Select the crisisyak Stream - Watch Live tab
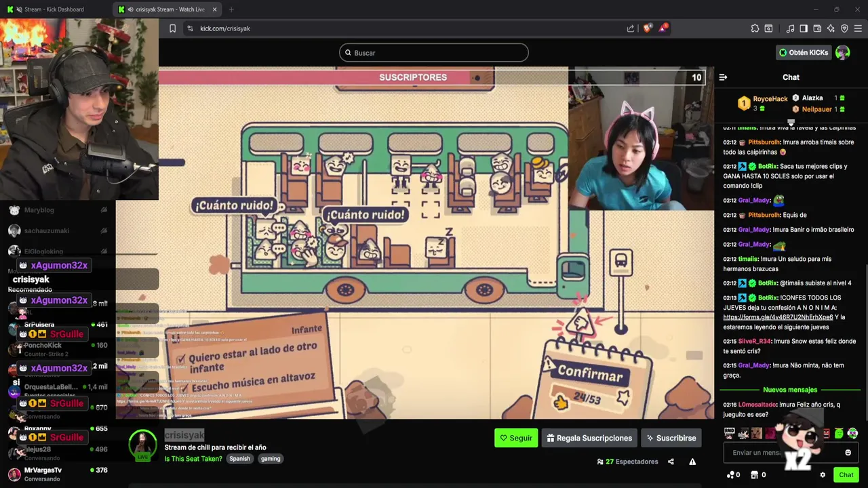This screenshot has width=868, height=488. 167,9
